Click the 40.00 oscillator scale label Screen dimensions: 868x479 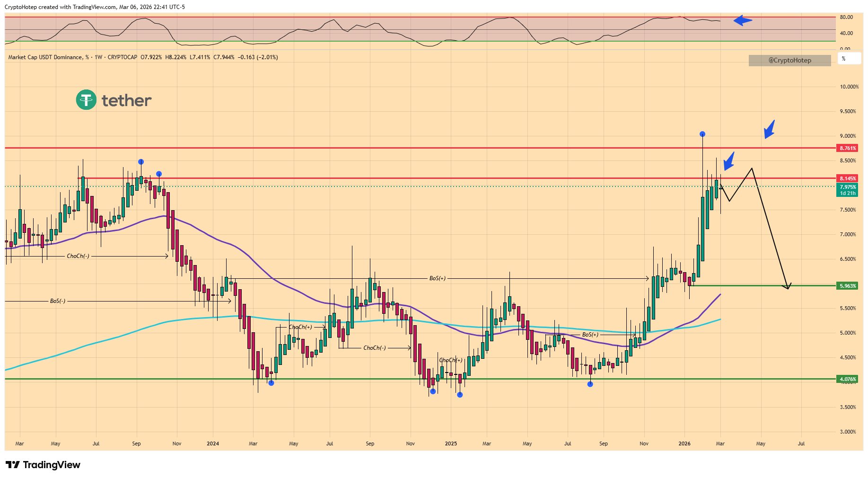(x=846, y=33)
